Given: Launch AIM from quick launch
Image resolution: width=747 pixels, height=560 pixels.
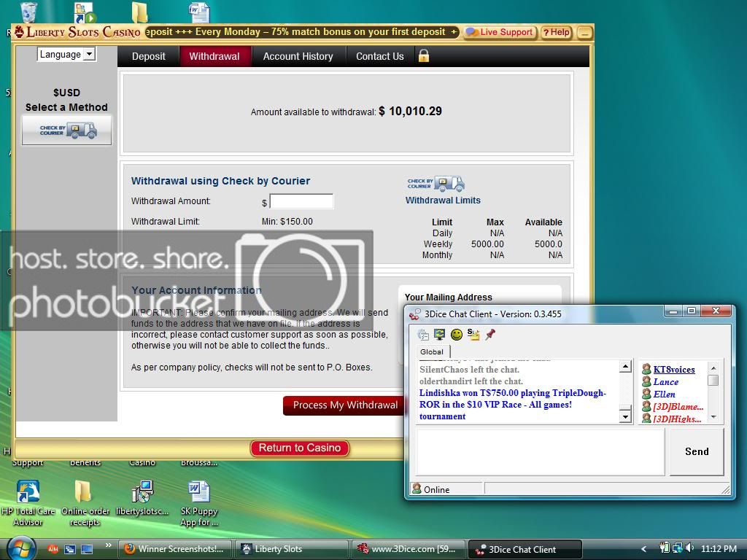Looking at the screenshot, I should 53,549.
